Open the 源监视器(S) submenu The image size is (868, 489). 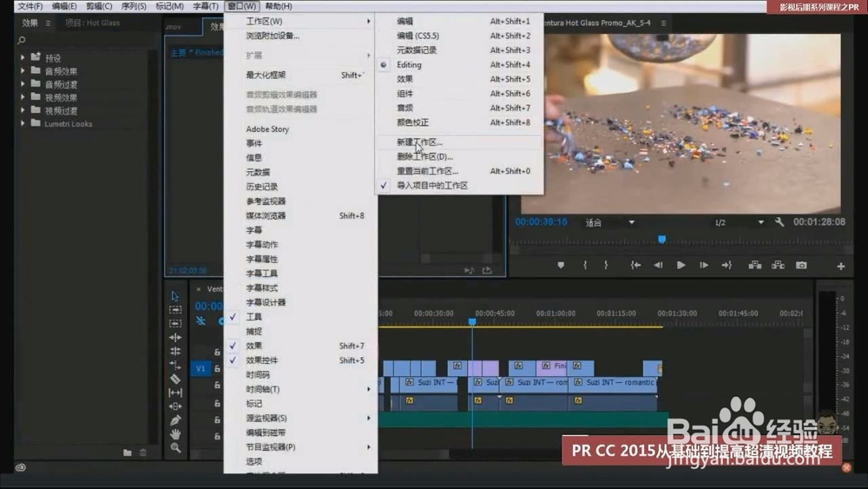300,418
